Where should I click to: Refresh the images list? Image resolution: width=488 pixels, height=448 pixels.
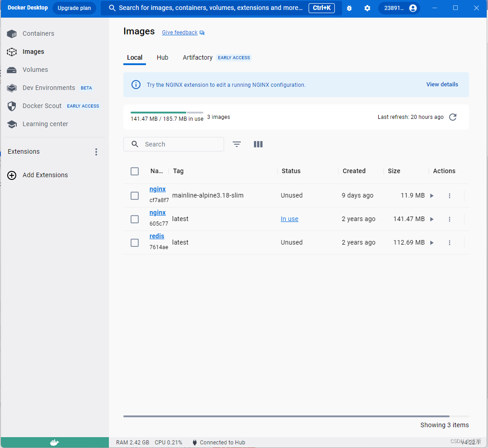[x=453, y=117]
